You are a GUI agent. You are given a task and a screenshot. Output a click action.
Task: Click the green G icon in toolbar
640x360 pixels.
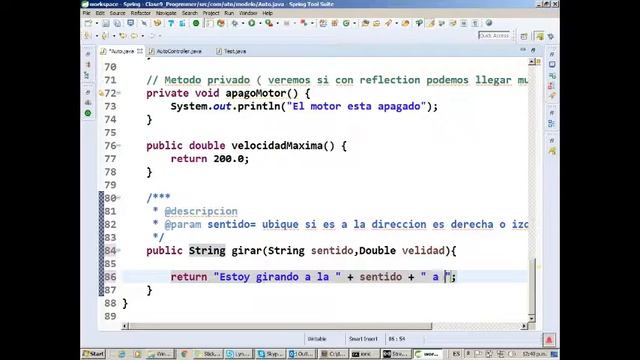[347, 23]
